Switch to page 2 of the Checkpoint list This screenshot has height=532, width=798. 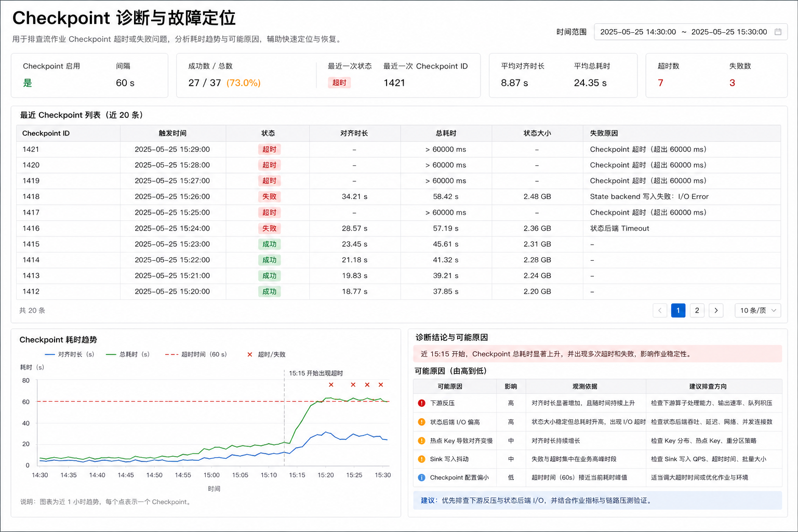pyautogui.click(x=697, y=311)
